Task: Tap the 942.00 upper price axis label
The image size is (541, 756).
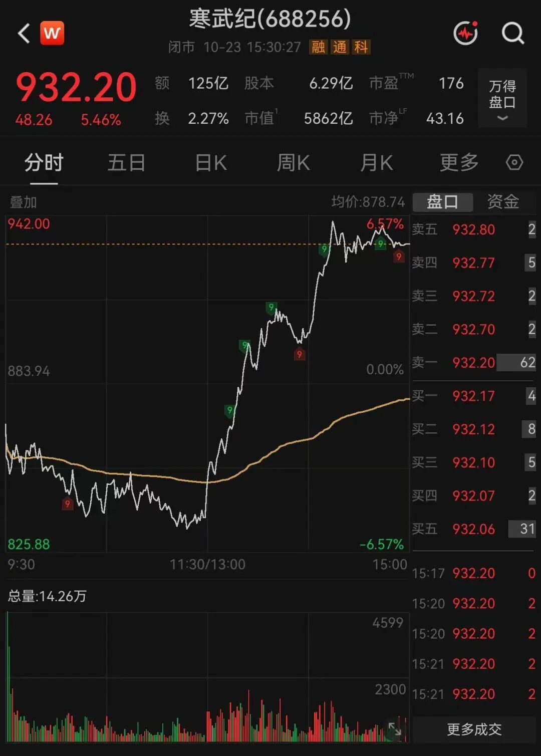Action: pos(29,224)
